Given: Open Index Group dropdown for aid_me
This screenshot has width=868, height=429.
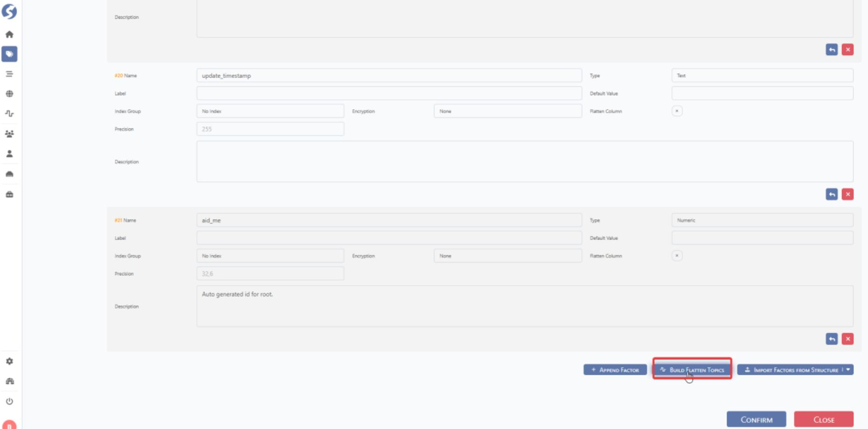Looking at the screenshot, I should pos(270,256).
